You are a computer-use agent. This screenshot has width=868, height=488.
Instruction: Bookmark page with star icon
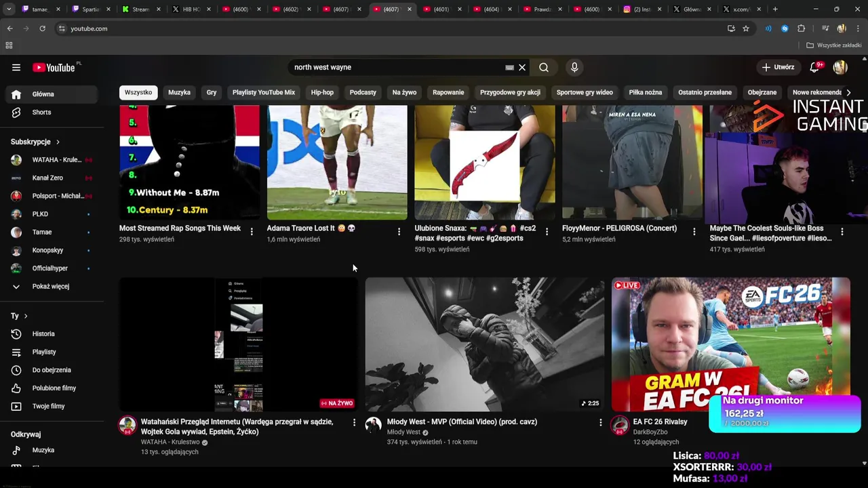point(746,28)
